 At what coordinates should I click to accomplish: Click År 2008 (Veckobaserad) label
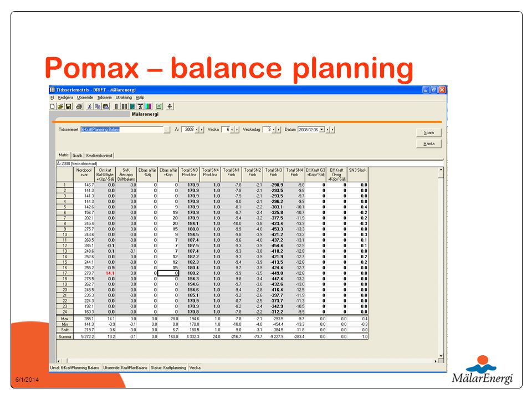tap(77, 163)
